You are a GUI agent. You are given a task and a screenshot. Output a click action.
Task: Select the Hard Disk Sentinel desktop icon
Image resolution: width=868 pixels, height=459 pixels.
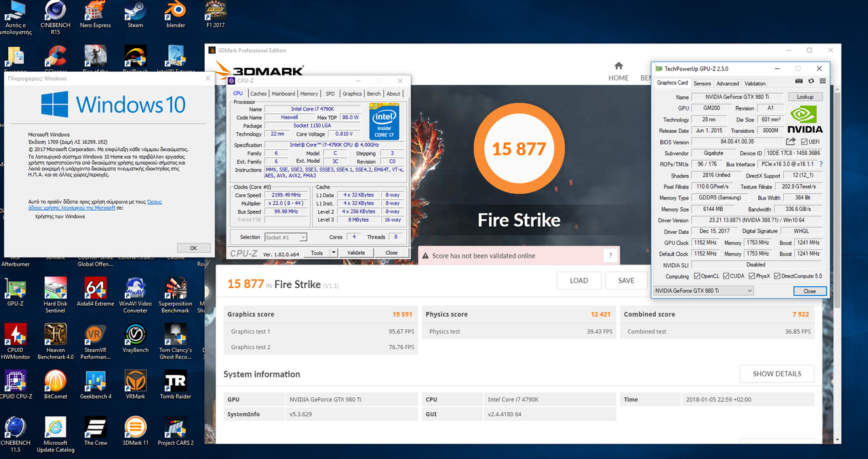[55, 296]
